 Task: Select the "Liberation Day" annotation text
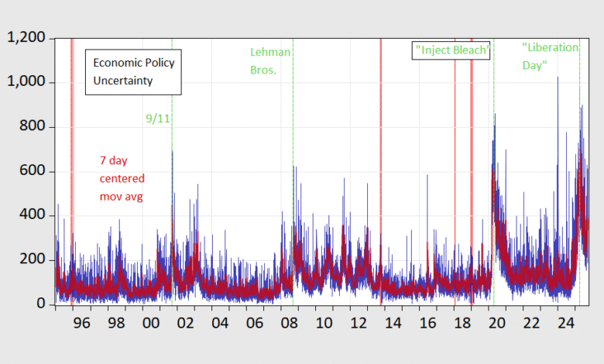pyautogui.click(x=550, y=57)
